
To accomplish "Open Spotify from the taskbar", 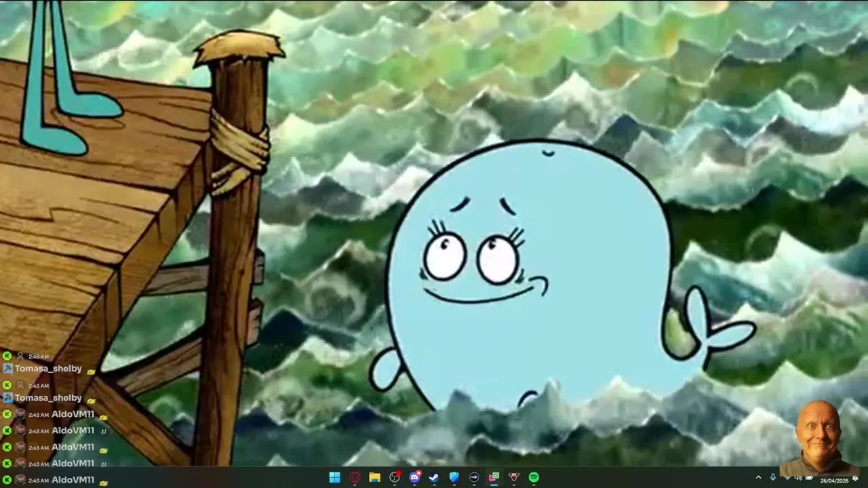I will pos(534,477).
